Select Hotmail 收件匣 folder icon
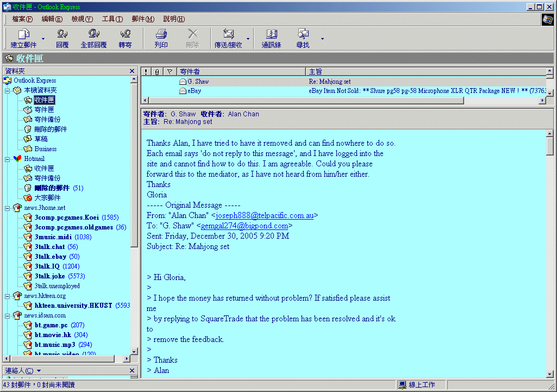 tap(28, 169)
